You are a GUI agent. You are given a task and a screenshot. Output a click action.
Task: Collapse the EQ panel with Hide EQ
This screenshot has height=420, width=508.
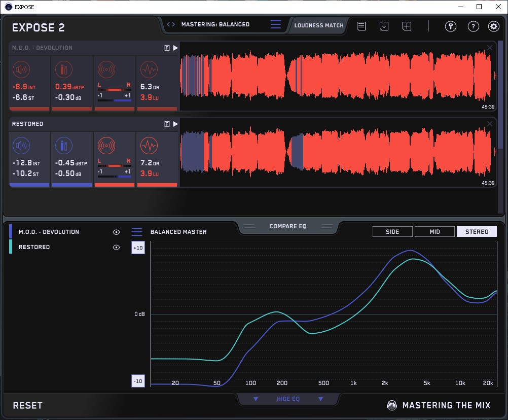(x=288, y=399)
